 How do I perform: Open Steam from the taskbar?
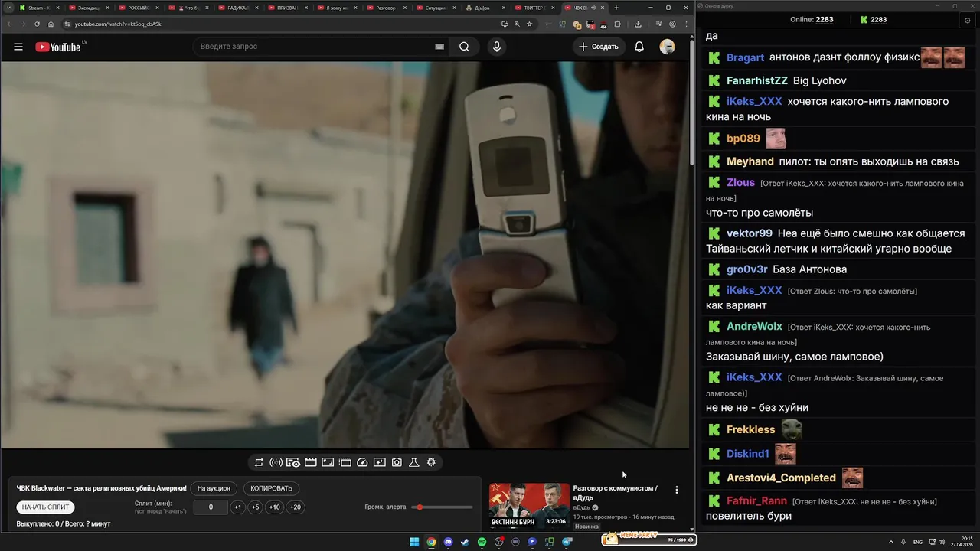point(465,542)
